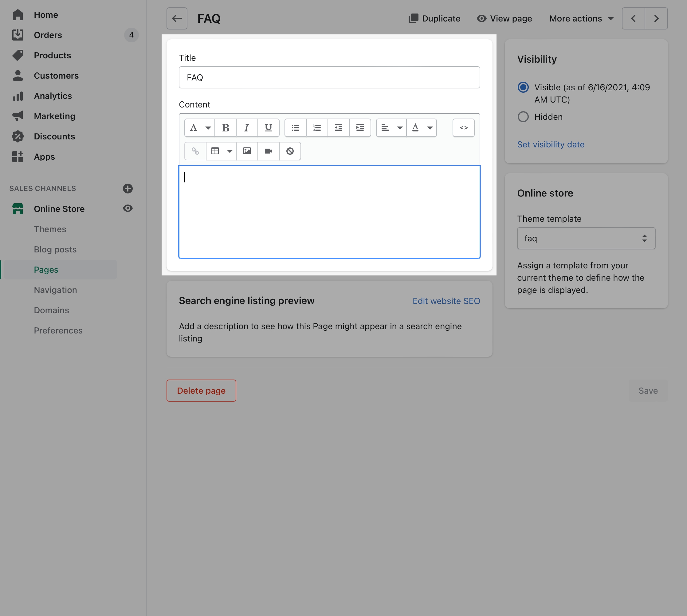This screenshot has height=616, width=687.
Task: Clear formatting with the circle-slash icon
Action: (x=290, y=151)
